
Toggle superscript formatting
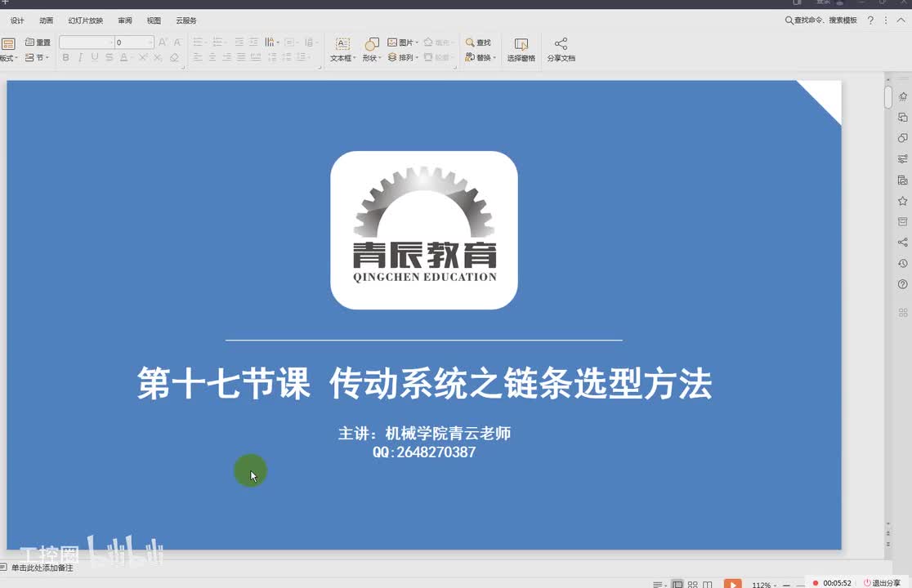pyautogui.click(x=142, y=57)
